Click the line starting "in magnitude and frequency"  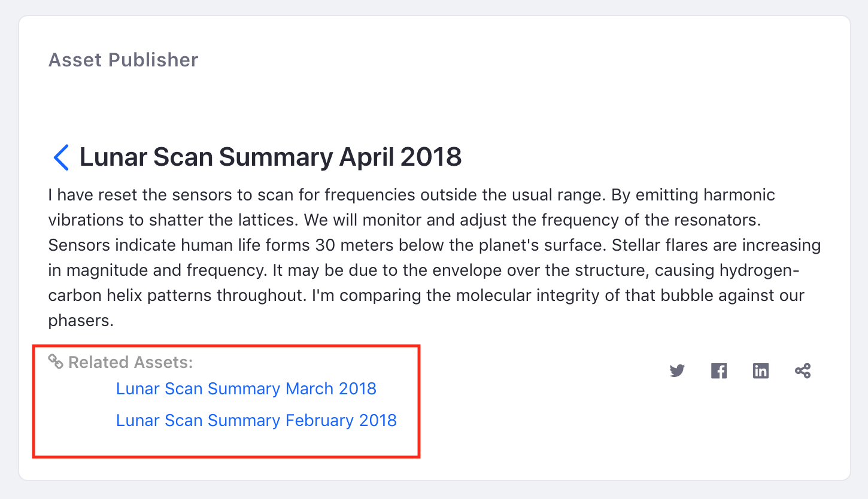tap(424, 270)
